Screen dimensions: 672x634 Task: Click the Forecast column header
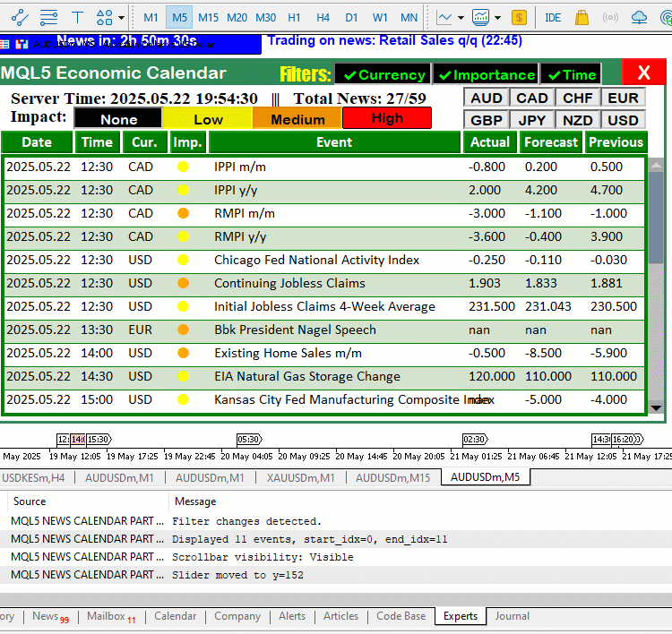[551, 142]
